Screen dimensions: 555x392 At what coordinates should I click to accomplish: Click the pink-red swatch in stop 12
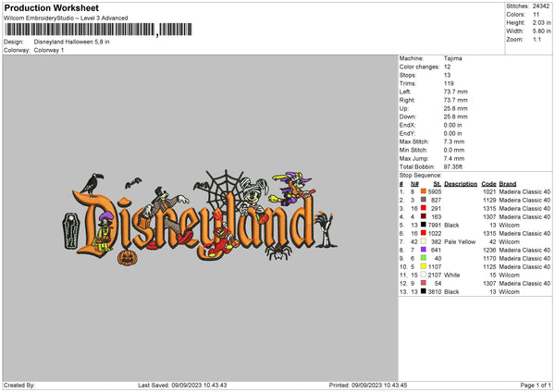[x=424, y=283]
